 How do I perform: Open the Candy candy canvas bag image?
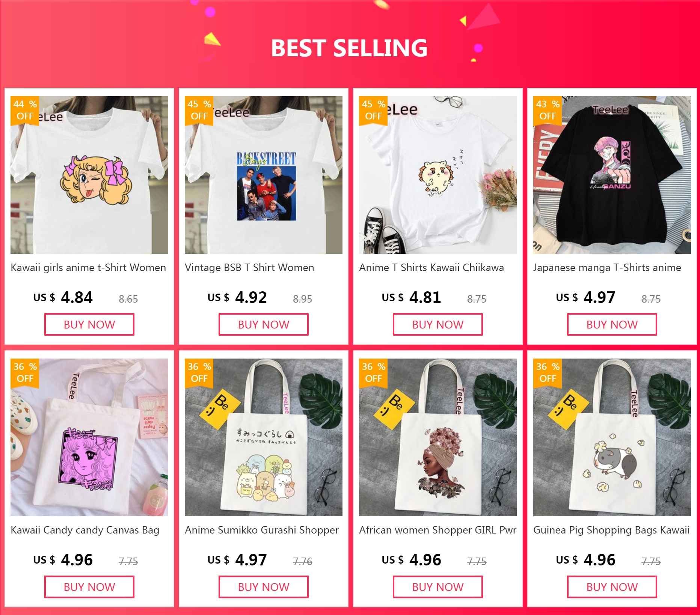[89, 437]
